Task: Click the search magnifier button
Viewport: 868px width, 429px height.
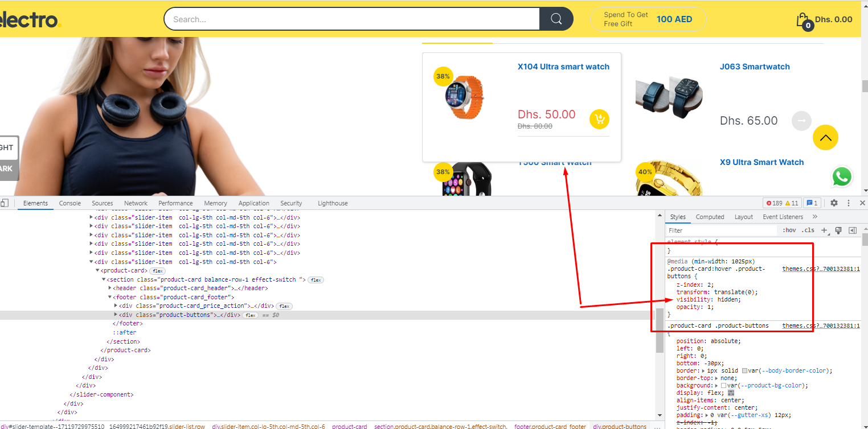Action: click(556, 19)
